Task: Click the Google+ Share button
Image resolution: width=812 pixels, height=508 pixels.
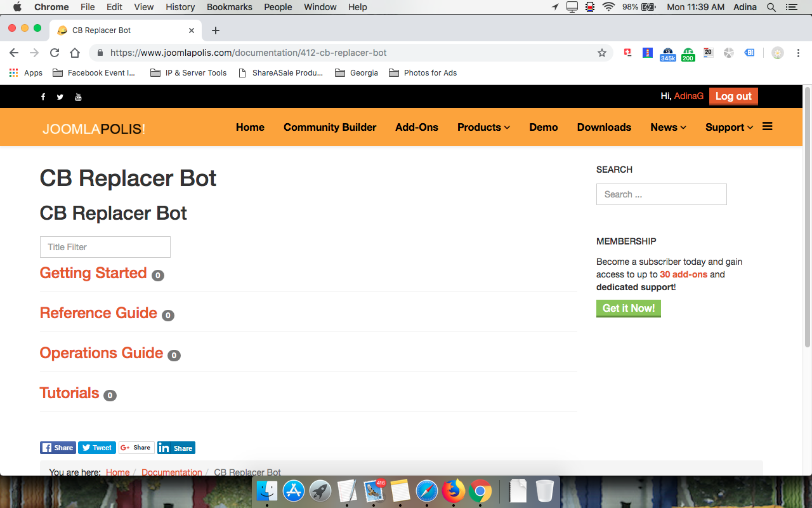Action: 136,448
